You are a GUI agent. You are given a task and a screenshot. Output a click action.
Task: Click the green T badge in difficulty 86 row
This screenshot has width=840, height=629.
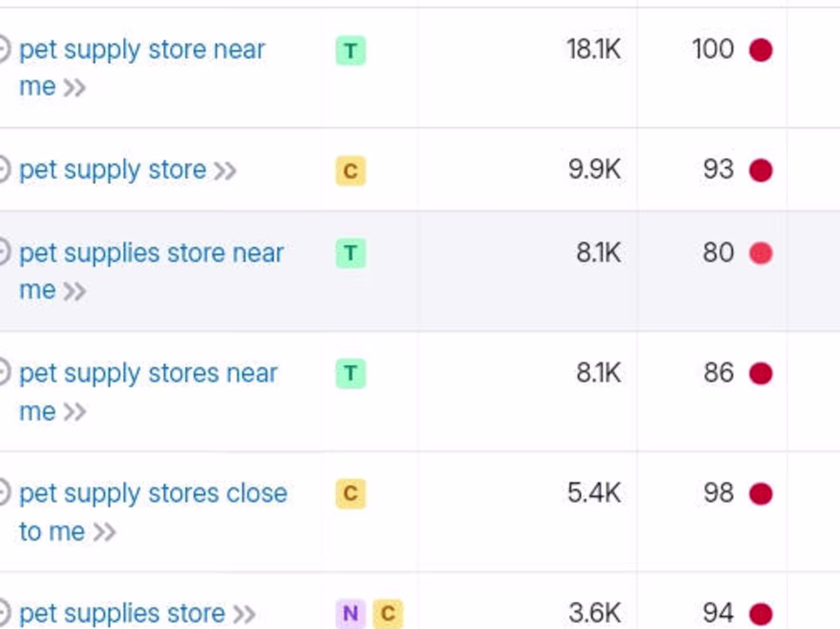[x=351, y=373]
